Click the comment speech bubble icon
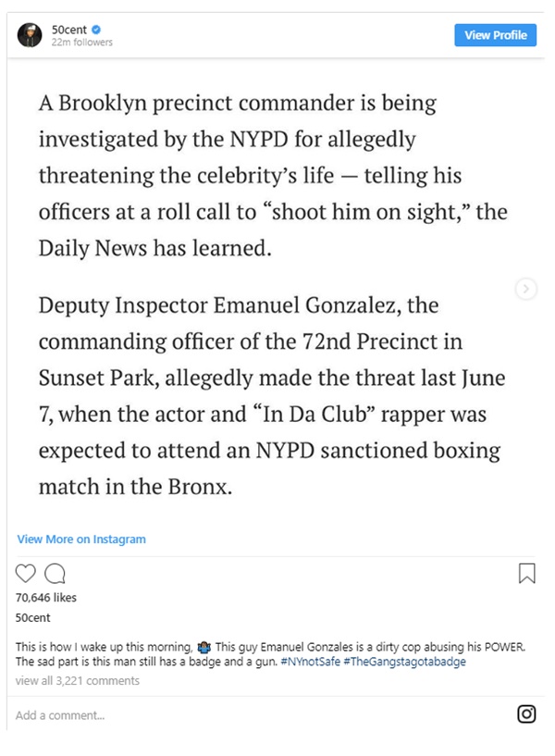 pos(55,574)
